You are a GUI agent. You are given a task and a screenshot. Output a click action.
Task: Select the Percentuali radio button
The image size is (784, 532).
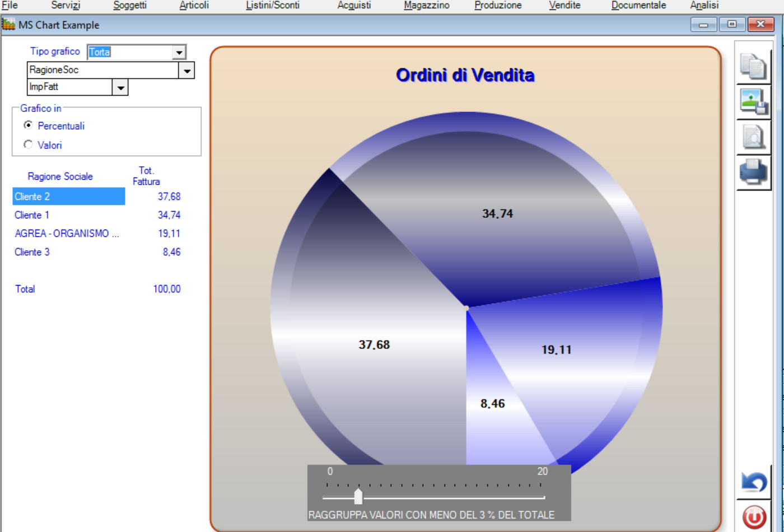tap(28, 125)
